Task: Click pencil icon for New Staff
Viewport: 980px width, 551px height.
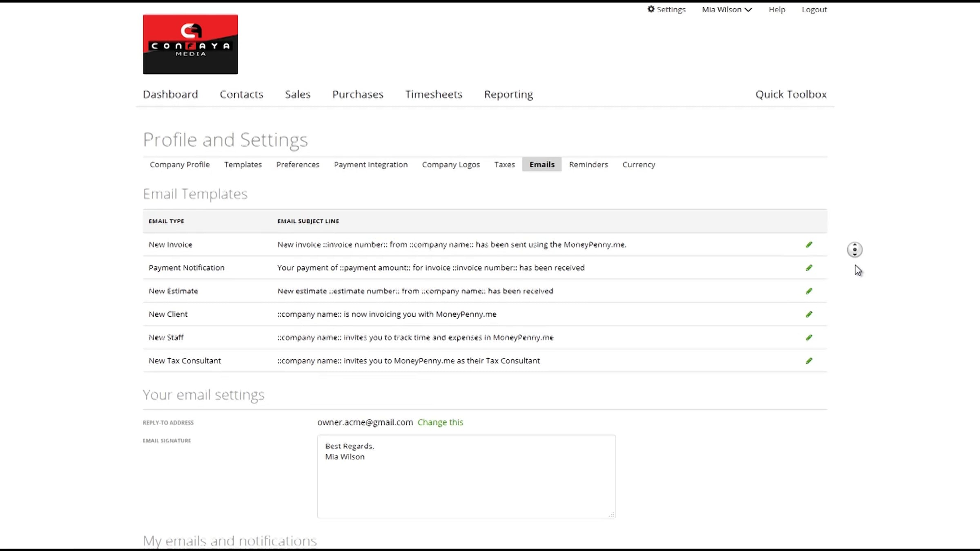Action: [809, 338]
